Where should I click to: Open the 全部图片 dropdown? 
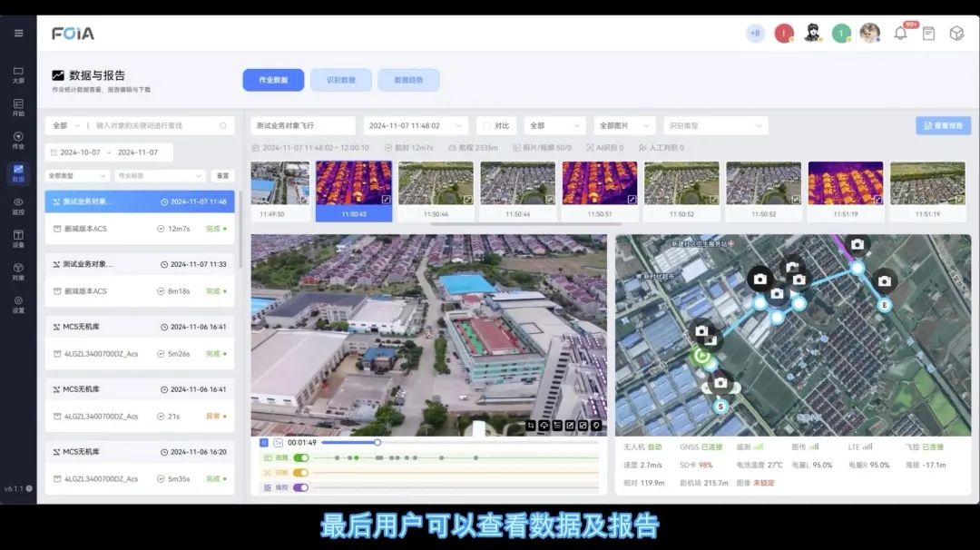(x=625, y=126)
